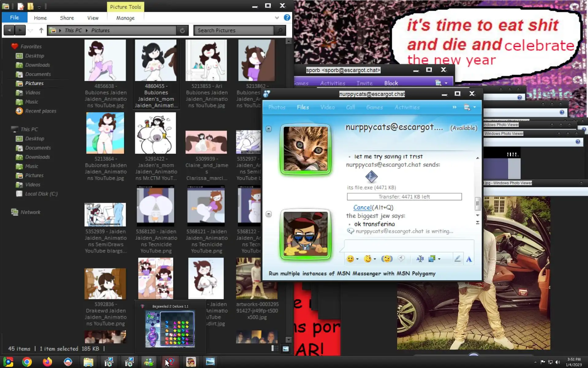Image resolution: width=588 pixels, height=368 pixels.
Task: Switch to large thumbnails view in status bar
Action: [285, 349]
